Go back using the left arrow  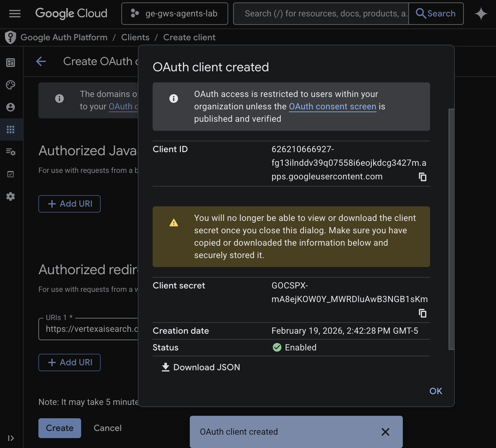41,61
